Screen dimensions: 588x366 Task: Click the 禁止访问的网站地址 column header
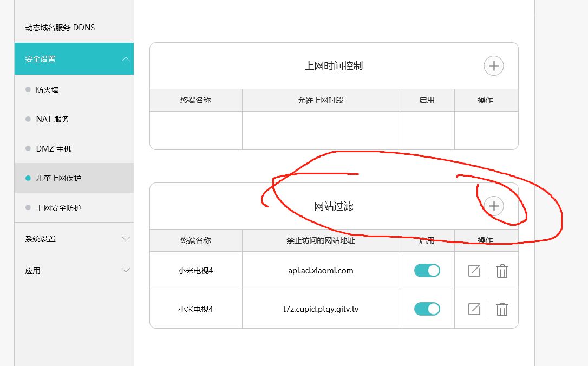(321, 240)
